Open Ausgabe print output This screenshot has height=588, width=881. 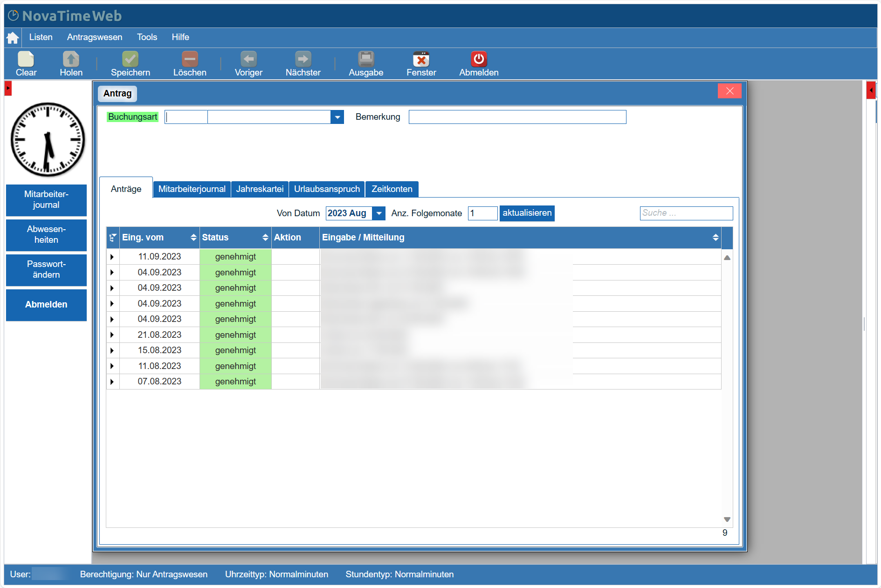(366, 60)
